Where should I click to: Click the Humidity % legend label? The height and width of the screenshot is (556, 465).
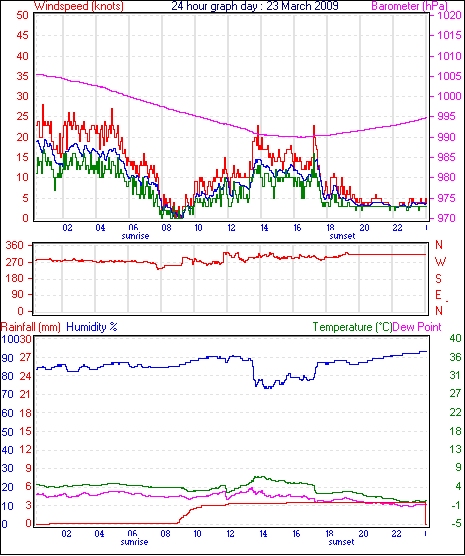[x=92, y=327]
